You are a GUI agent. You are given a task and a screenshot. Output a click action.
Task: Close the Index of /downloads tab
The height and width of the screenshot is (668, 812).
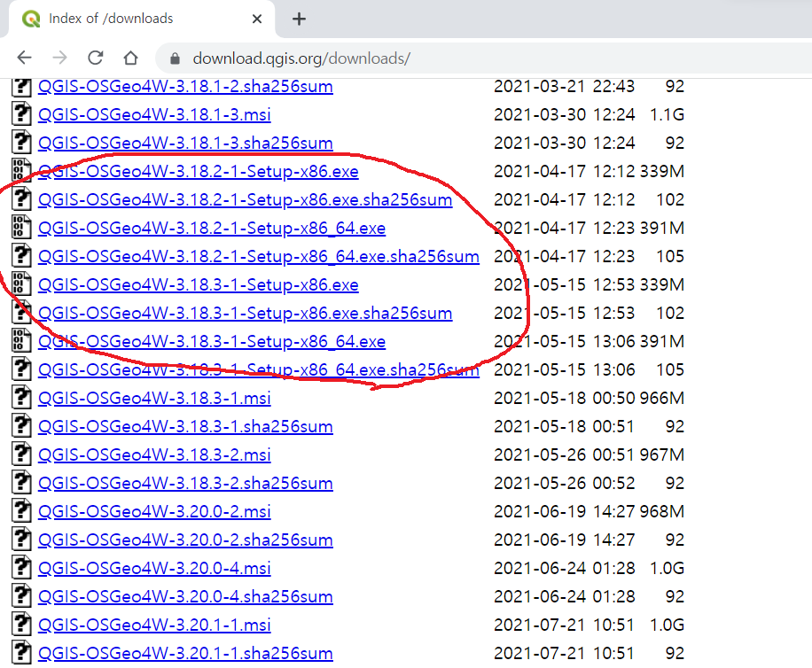(x=257, y=19)
